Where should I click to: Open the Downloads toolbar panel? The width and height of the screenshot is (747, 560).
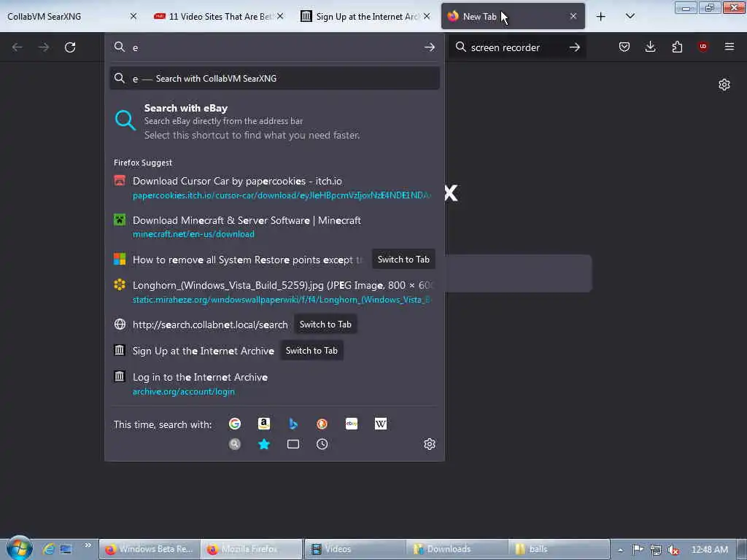[x=650, y=47]
